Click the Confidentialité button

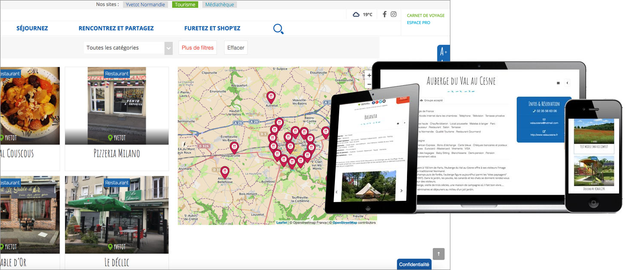(414, 264)
